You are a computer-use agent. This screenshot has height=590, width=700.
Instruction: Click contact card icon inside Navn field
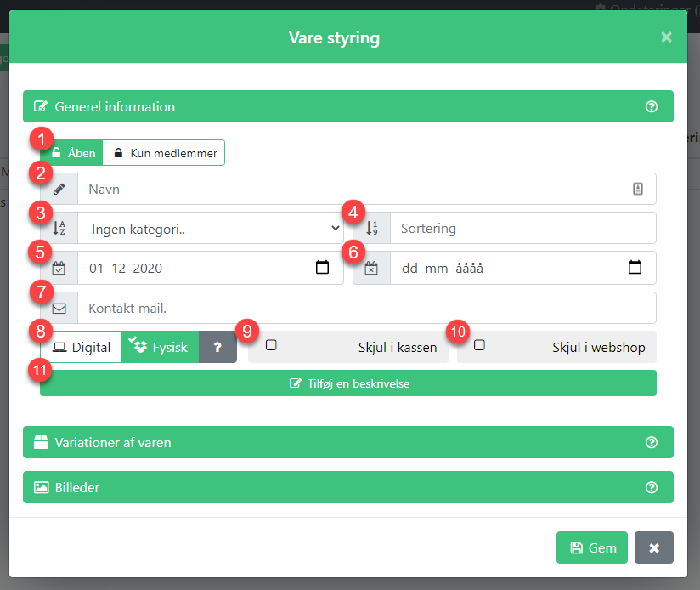[x=637, y=189]
